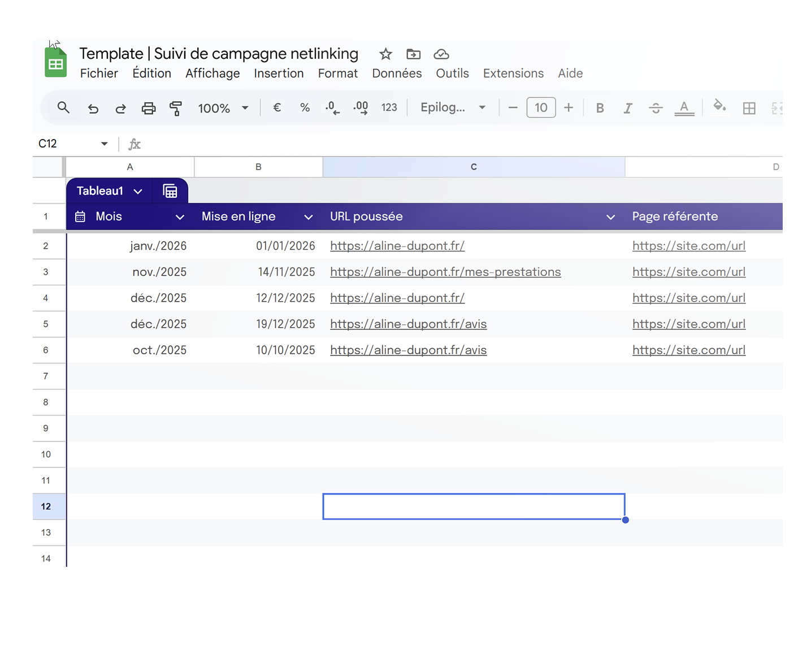Screen dimensions: 811x672
Task: Toggle strikethrough formatting
Action: (656, 108)
